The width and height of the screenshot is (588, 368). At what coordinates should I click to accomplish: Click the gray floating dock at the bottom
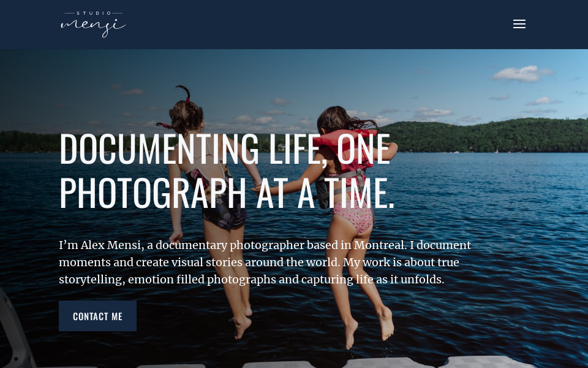(337, 362)
